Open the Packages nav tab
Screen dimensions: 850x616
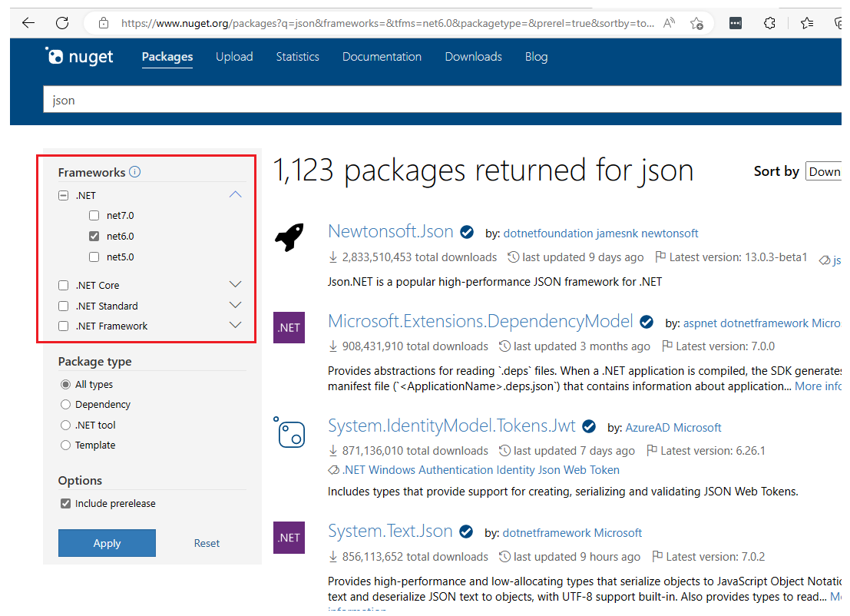click(167, 56)
